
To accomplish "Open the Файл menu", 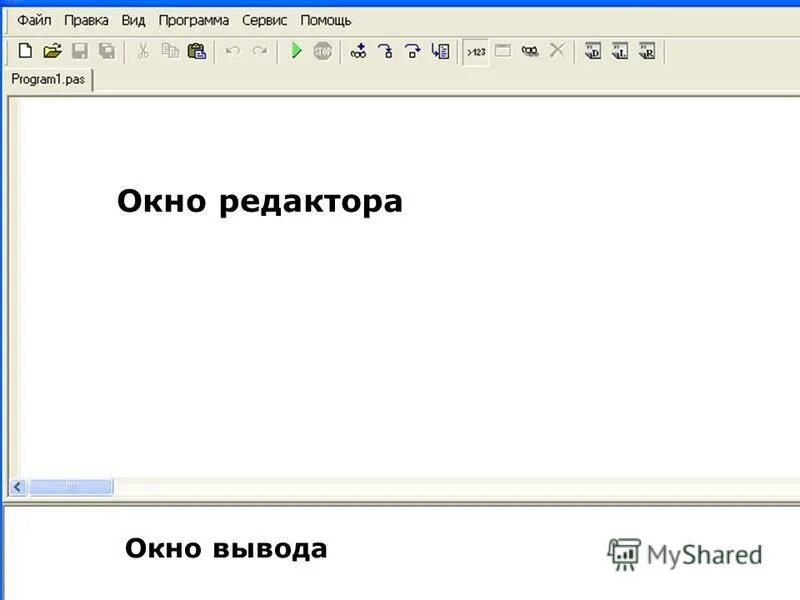I will coord(33,19).
